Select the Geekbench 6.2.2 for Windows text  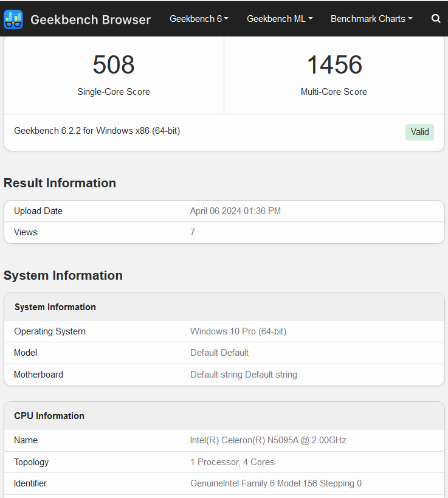(x=97, y=131)
